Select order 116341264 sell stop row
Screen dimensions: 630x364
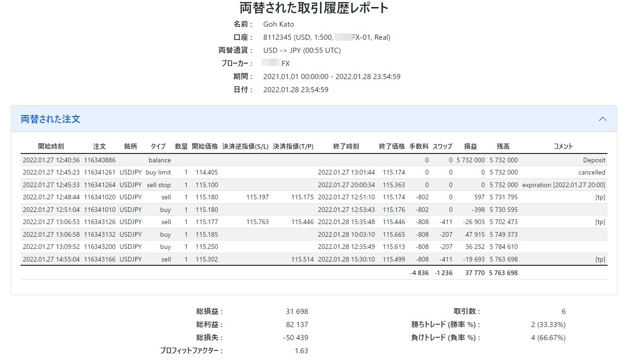pos(314,185)
